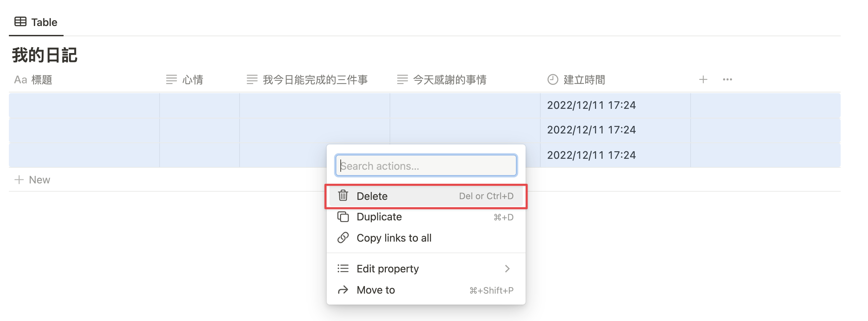The height and width of the screenshot is (321, 868).
Task: Focus the Search actions input field
Action: coord(426,166)
